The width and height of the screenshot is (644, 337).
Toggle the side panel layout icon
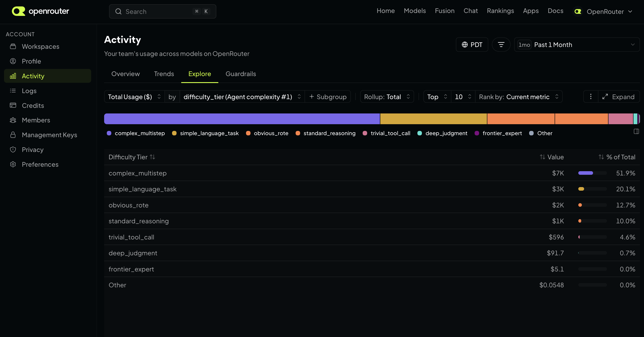(636, 131)
